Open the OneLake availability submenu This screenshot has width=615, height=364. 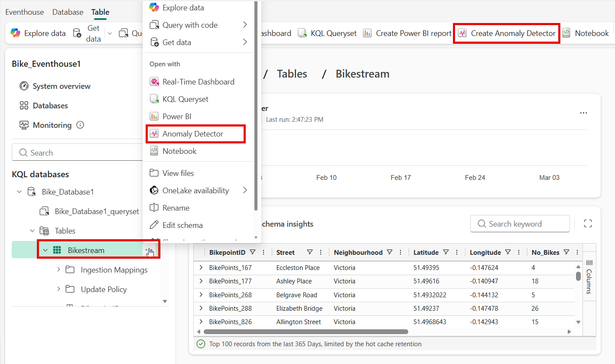tap(199, 191)
